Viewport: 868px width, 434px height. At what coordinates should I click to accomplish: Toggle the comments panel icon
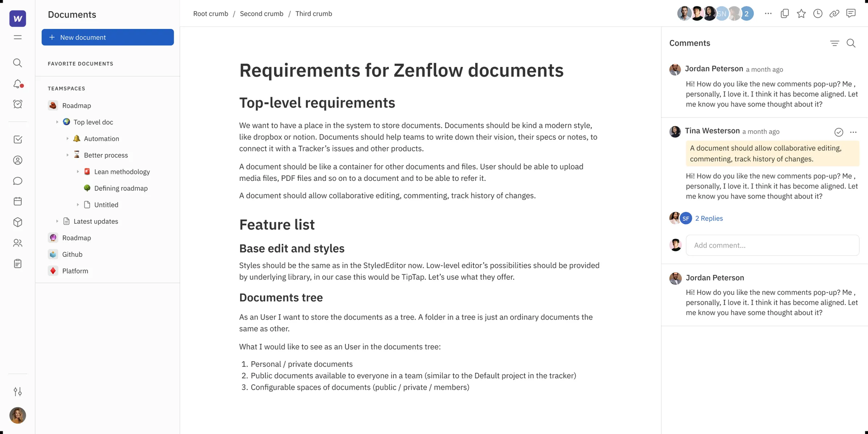[851, 14]
